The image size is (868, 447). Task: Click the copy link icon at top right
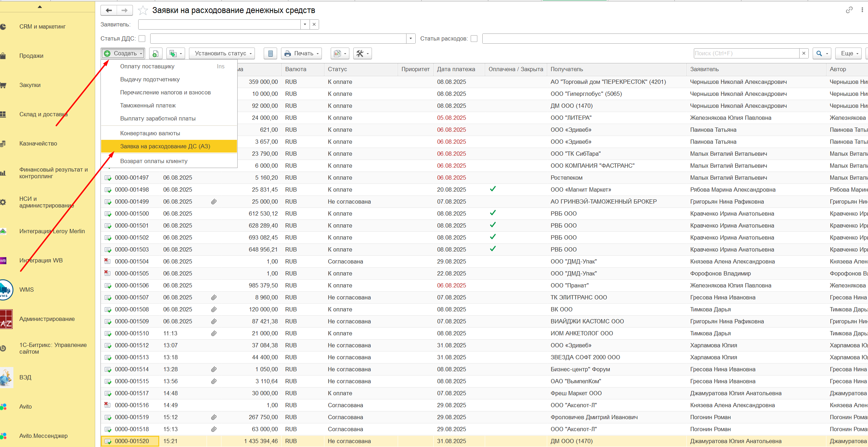[849, 10]
